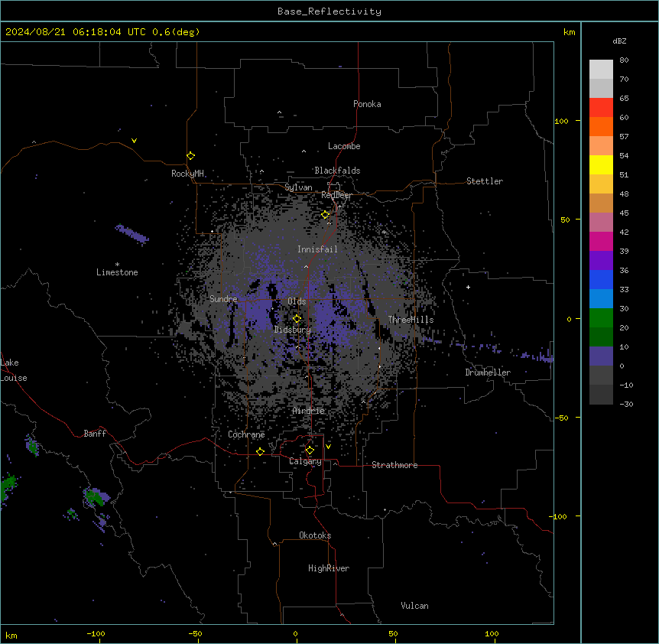The height and width of the screenshot is (644, 659).
Task: Click the Cochrane label
Action: (x=246, y=434)
